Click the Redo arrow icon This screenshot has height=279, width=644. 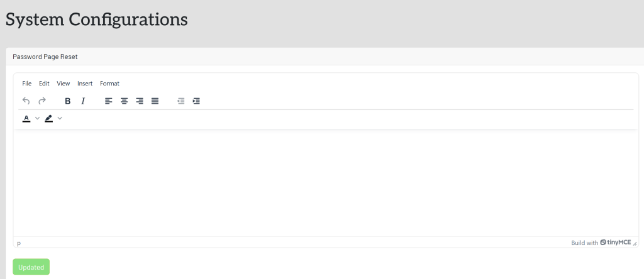tap(42, 101)
